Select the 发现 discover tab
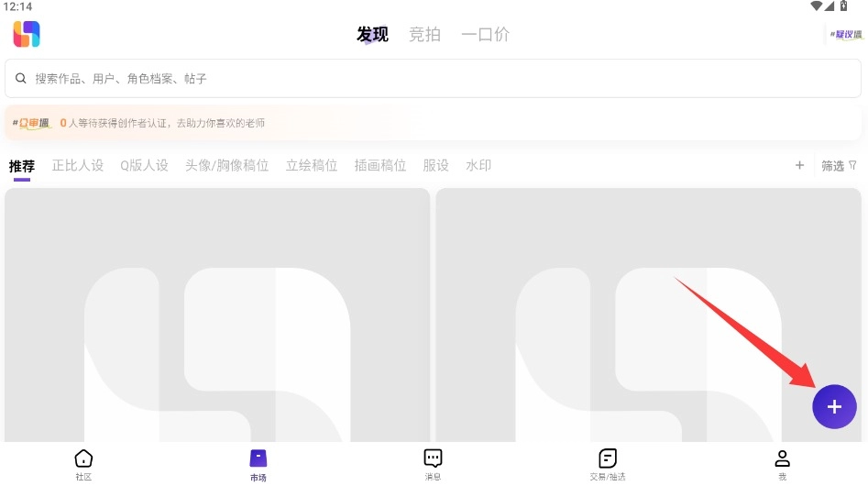 click(x=372, y=35)
